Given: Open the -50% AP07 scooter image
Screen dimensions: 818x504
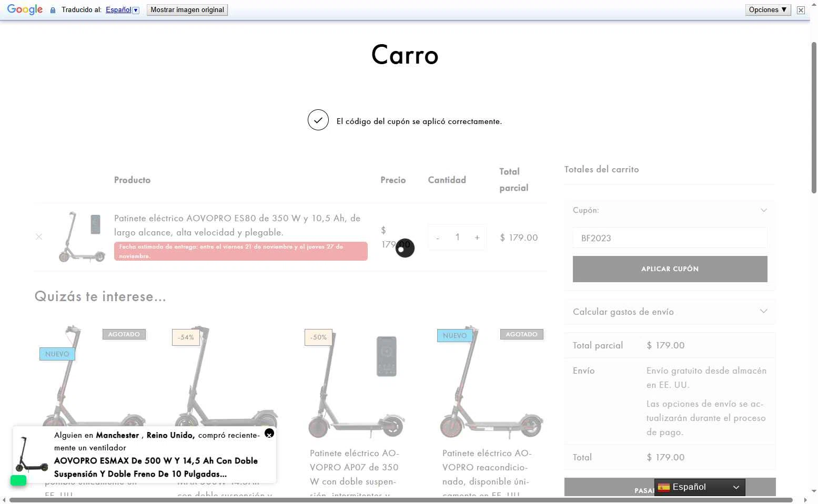Looking at the screenshot, I should coord(358,381).
